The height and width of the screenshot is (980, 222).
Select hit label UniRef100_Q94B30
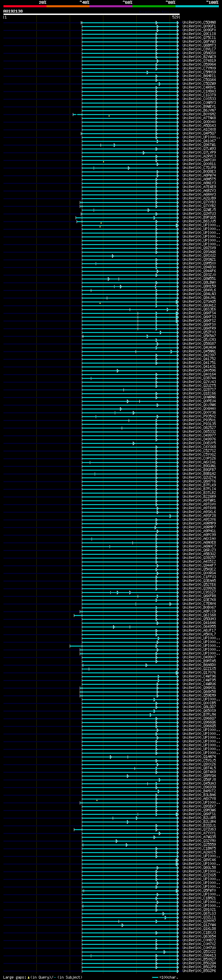click(x=199, y=267)
